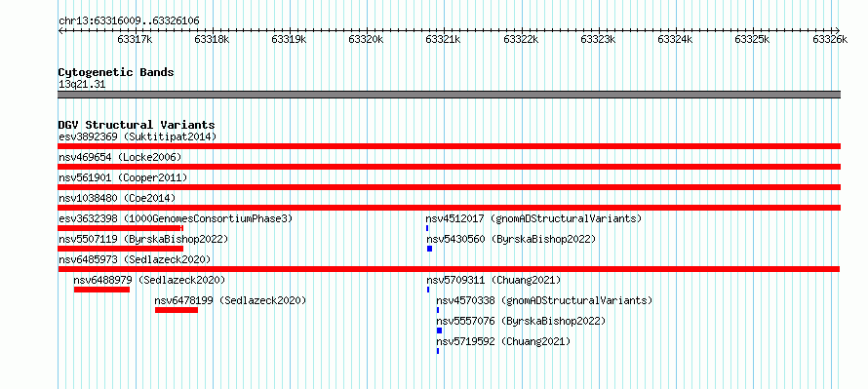Open nsv6488979 (Sedlazeck2020) variant label

tap(149, 280)
